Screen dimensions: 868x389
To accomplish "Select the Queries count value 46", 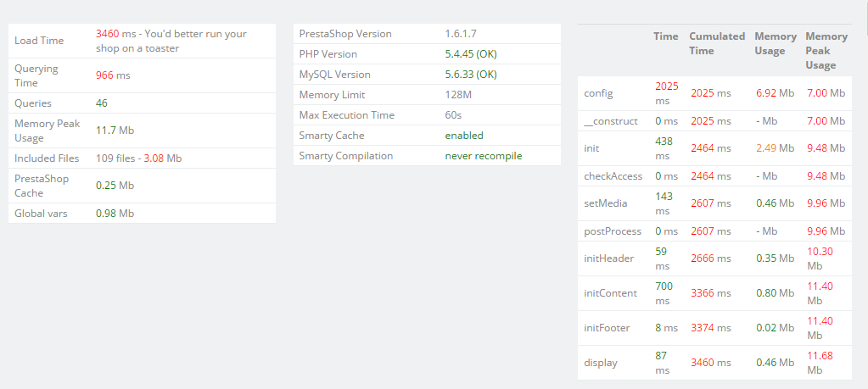I will tap(102, 103).
